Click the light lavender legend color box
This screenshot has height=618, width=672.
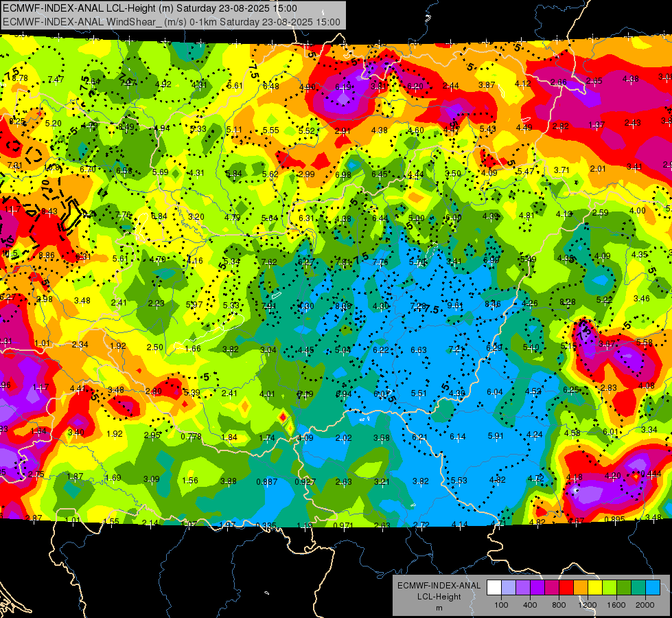point(509,588)
